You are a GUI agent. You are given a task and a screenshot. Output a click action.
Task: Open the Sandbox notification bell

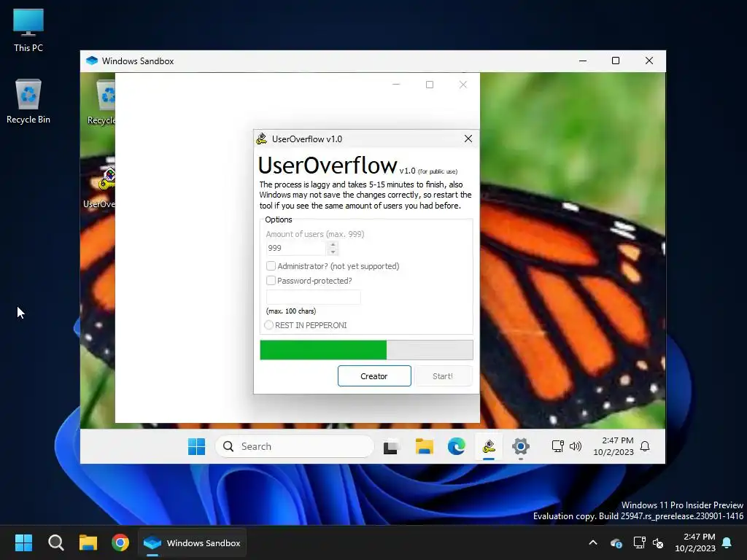pyautogui.click(x=645, y=446)
